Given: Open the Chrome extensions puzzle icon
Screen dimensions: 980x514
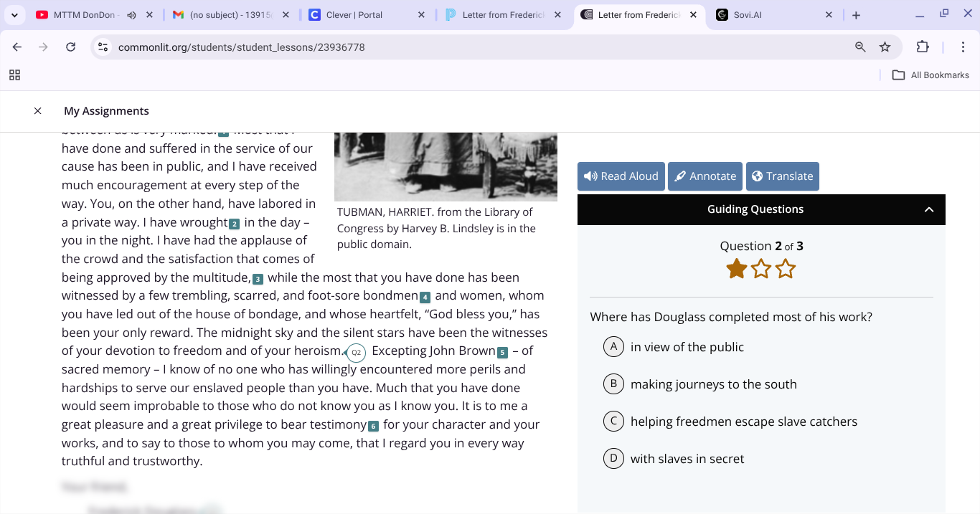Looking at the screenshot, I should click(x=923, y=47).
